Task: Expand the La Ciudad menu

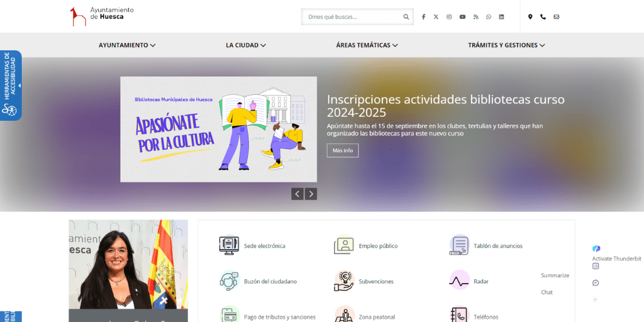Action: coord(246,45)
